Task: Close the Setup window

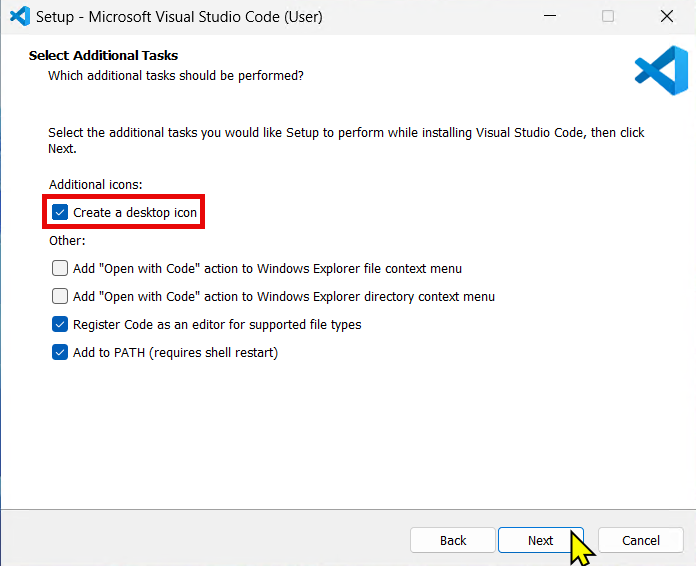Action: tap(667, 16)
